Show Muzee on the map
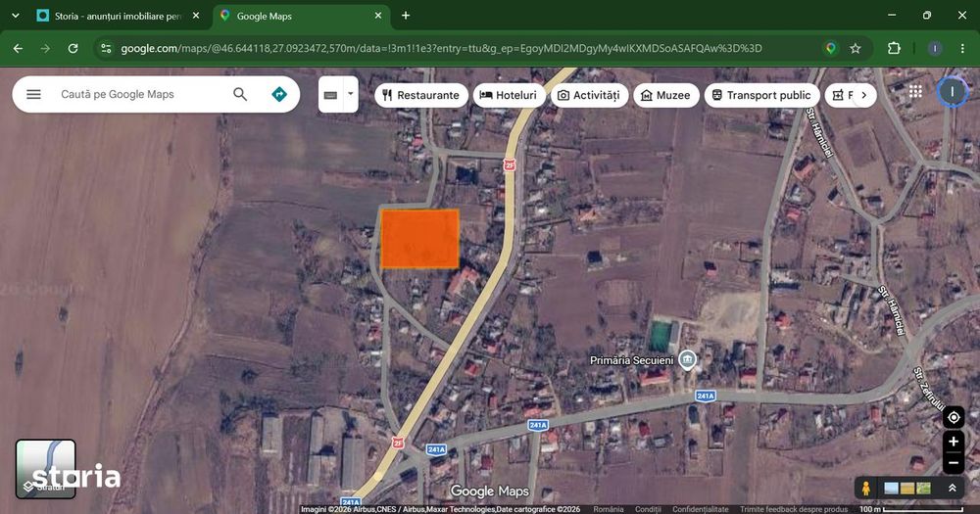 tap(665, 95)
